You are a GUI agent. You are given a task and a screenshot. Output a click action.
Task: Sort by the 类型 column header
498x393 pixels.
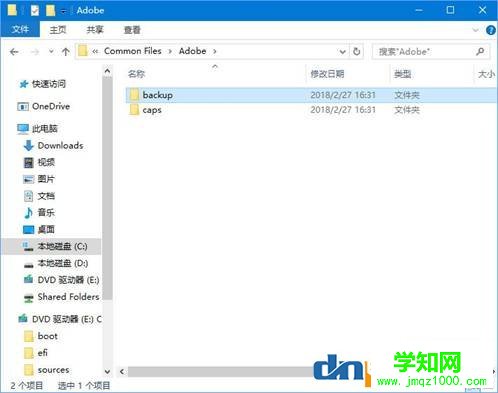(402, 74)
